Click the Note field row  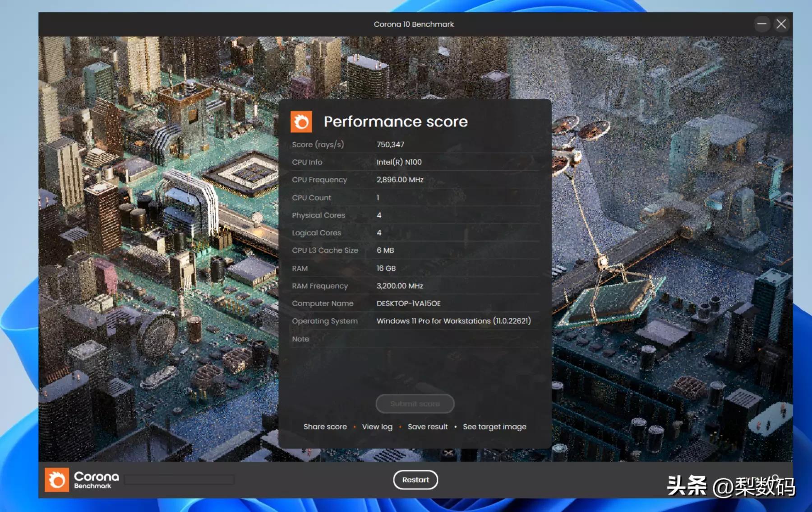tap(415, 339)
